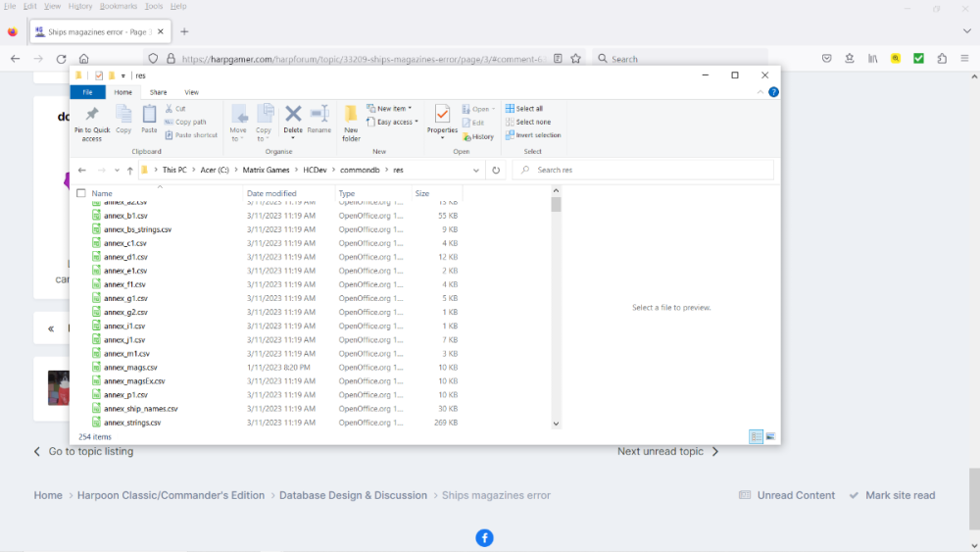Switch to the Share ribbon tab
The width and height of the screenshot is (980, 552).
158,92
